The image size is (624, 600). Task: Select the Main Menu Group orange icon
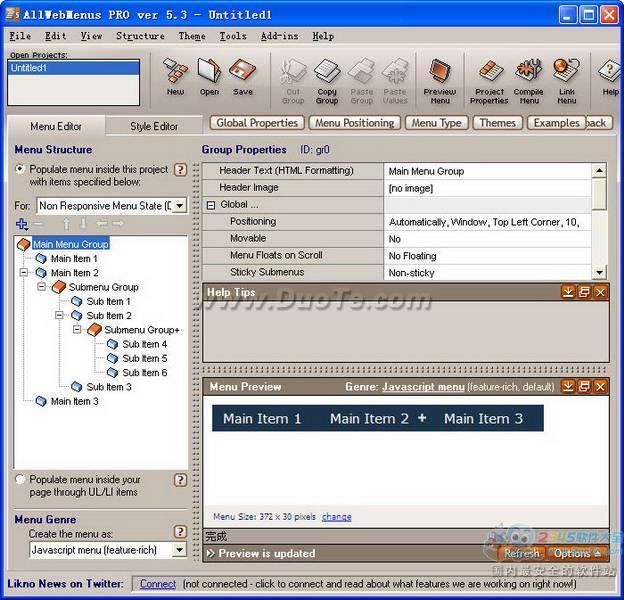coord(23,244)
